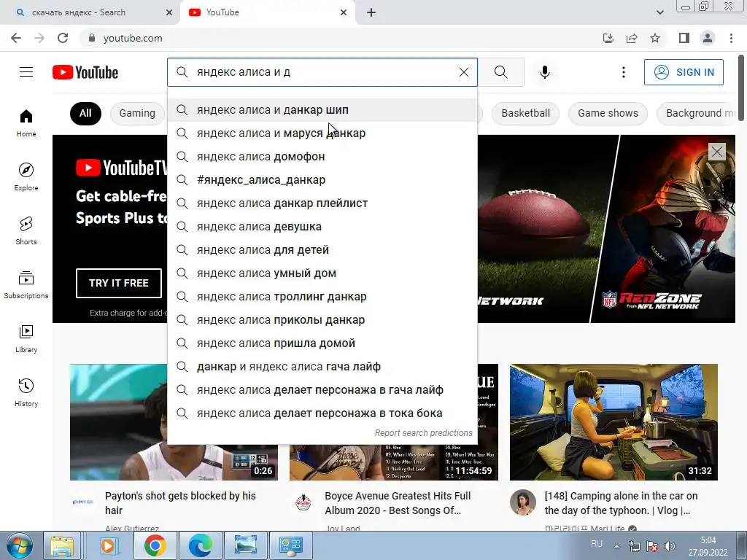Click Report search predictions link
The height and width of the screenshot is (560, 747).
pyautogui.click(x=423, y=433)
